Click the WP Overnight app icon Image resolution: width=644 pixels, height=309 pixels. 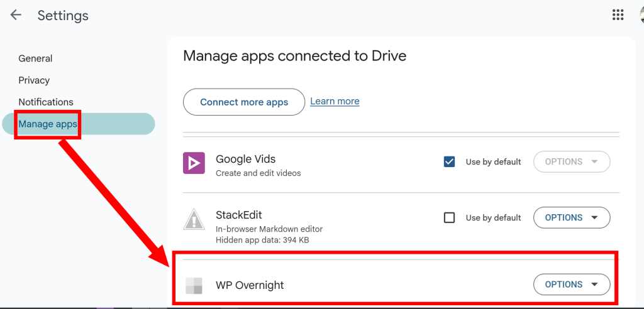(x=194, y=285)
